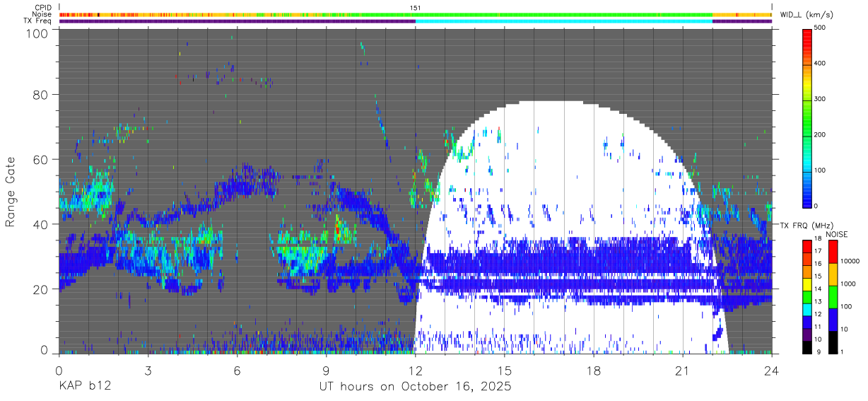Image resolution: width=868 pixels, height=401 pixels.
Task: Click the 100 tick on Range Gate axis
Action: [x=37, y=33]
